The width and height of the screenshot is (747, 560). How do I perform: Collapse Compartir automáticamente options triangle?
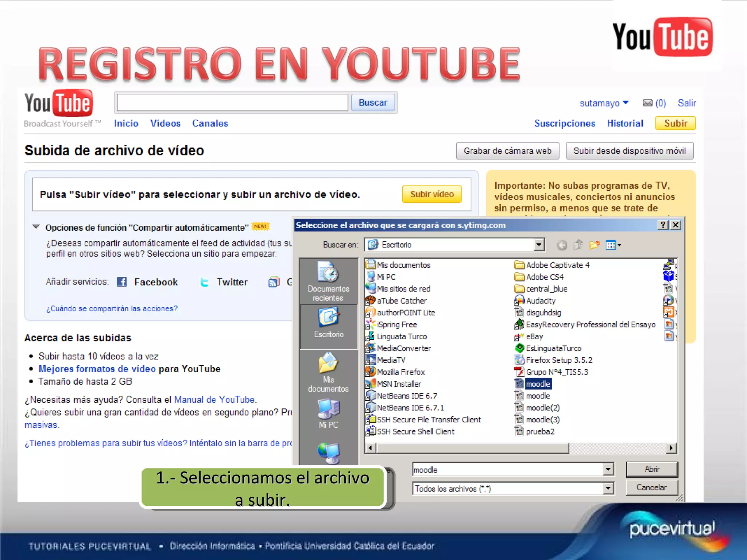[36, 227]
